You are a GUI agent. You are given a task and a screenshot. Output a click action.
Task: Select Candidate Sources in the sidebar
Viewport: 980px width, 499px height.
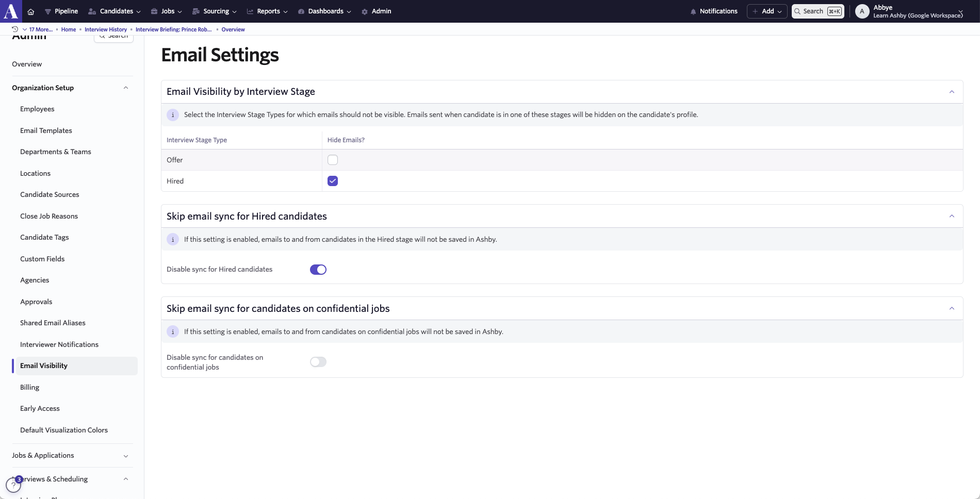coord(50,195)
